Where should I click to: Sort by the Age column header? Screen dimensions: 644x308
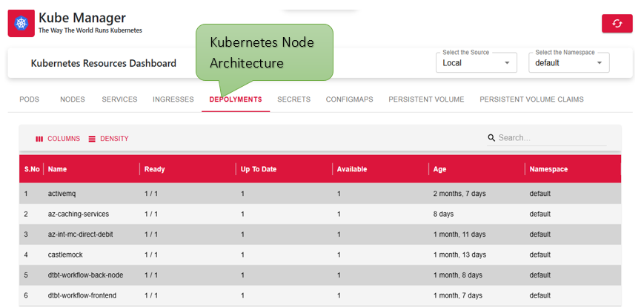(x=439, y=169)
